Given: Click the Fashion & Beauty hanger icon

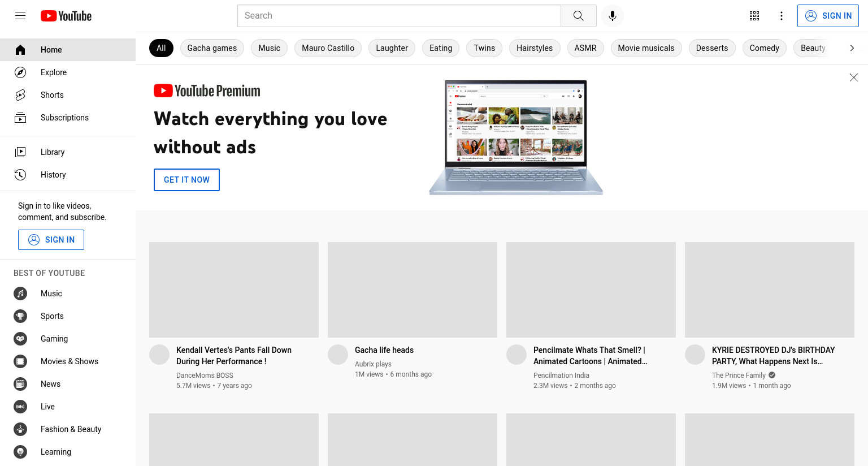Looking at the screenshot, I should [20, 429].
